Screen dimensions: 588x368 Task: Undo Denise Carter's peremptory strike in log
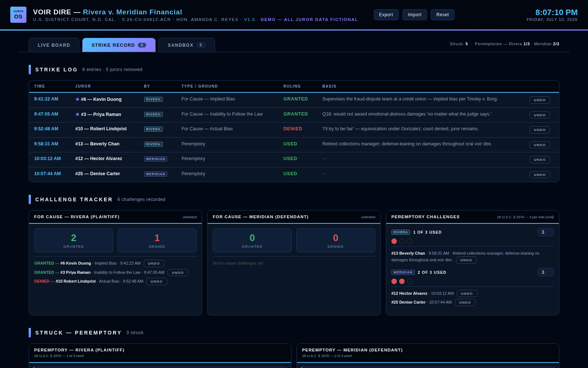540,175
